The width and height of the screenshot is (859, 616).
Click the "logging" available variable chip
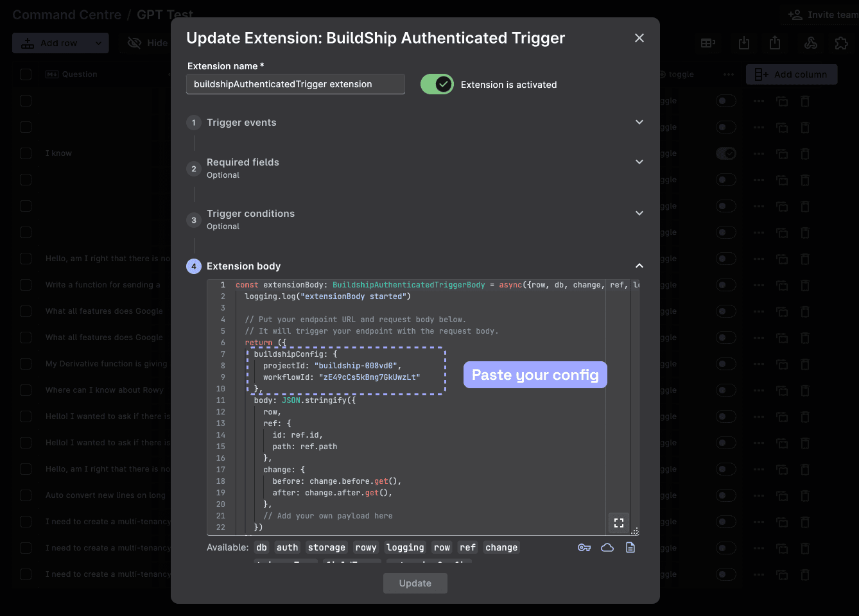point(405,547)
